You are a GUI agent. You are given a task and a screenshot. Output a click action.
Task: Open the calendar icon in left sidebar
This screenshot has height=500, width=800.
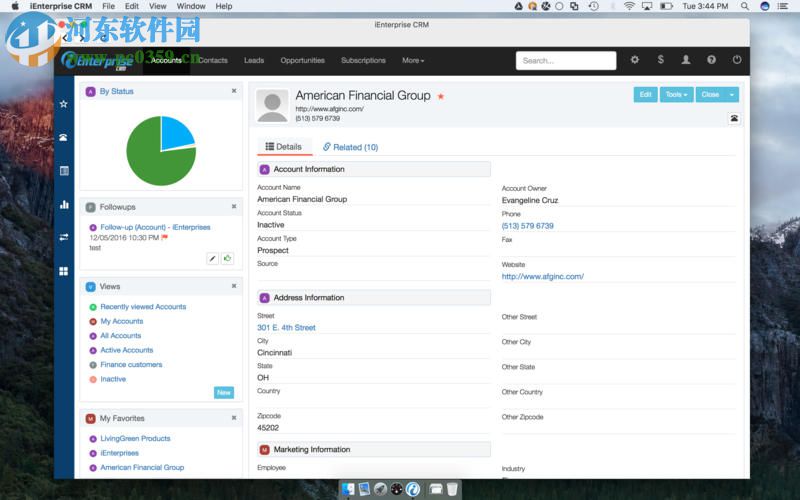(64, 171)
